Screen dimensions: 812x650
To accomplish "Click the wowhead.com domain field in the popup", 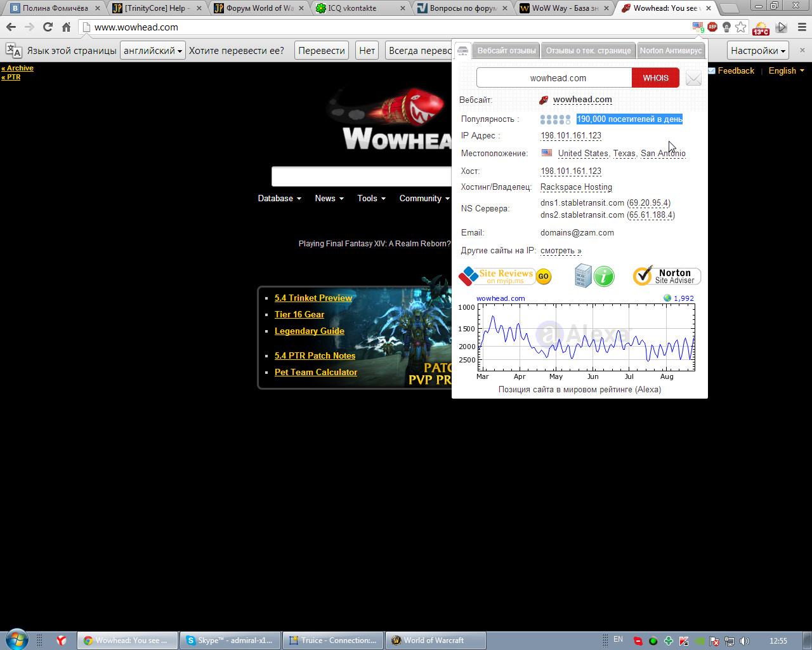I will click(x=554, y=78).
